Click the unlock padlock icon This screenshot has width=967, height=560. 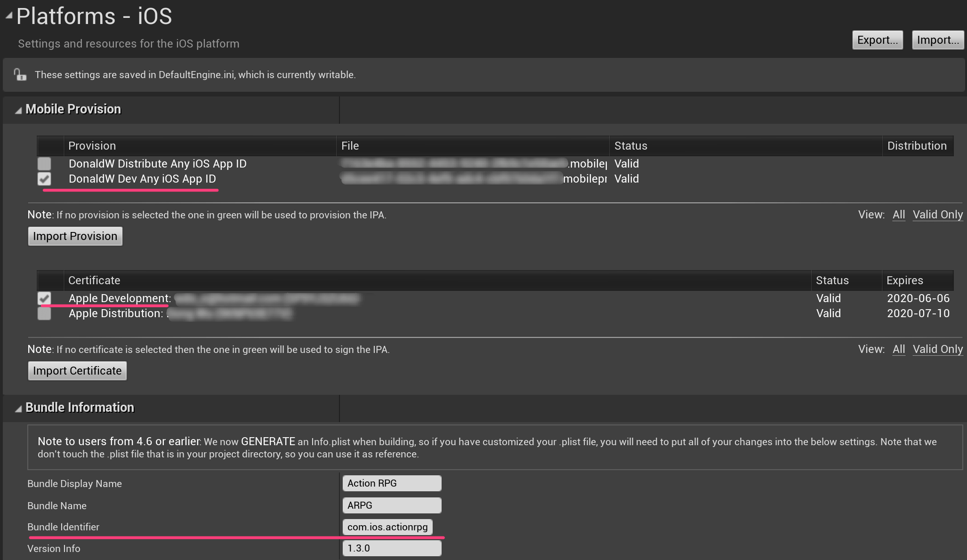click(20, 74)
